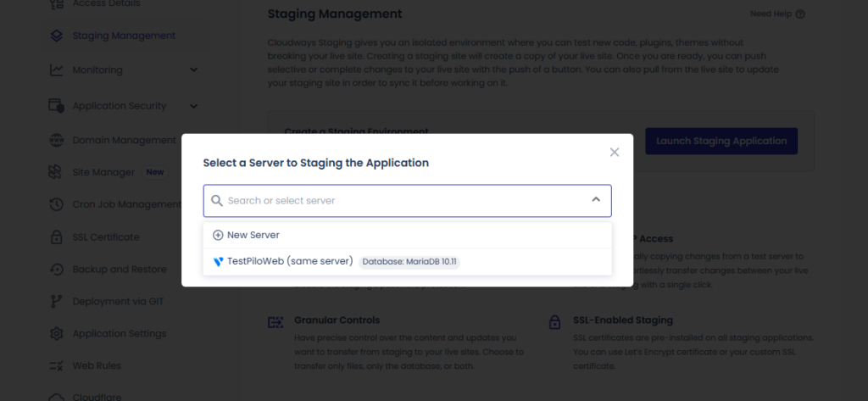868x401 pixels.
Task: Open Web Rules sidebar item
Action: [x=97, y=365]
